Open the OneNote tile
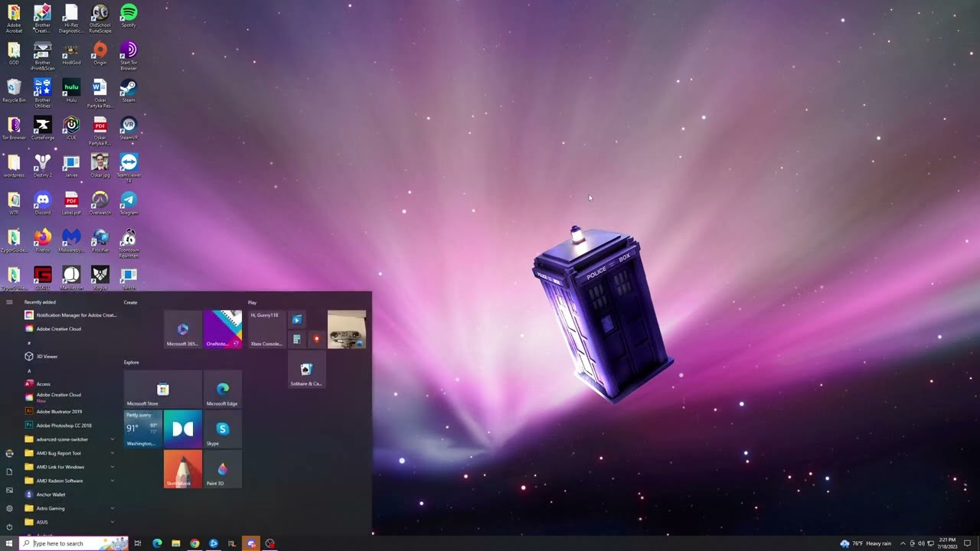This screenshot has width=980, height=551. click(x=223, y=329)
